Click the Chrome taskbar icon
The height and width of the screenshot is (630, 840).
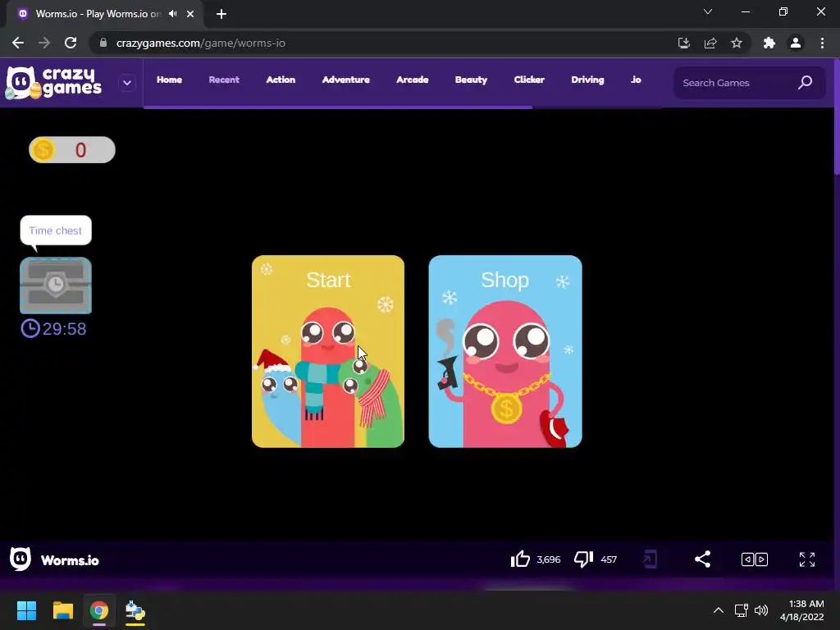pos(99,610)
